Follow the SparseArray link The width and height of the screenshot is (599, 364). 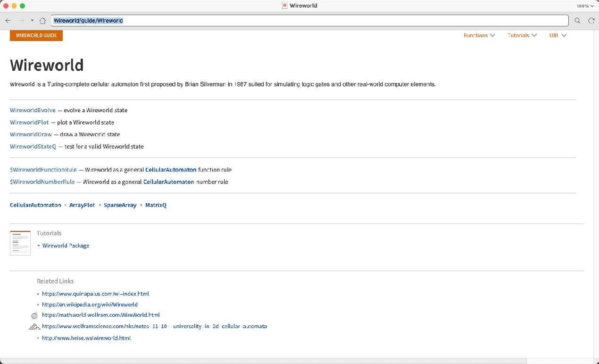point(120,205)
